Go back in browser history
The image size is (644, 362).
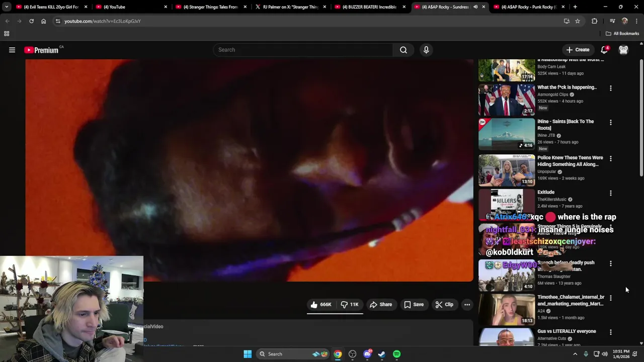7,21
